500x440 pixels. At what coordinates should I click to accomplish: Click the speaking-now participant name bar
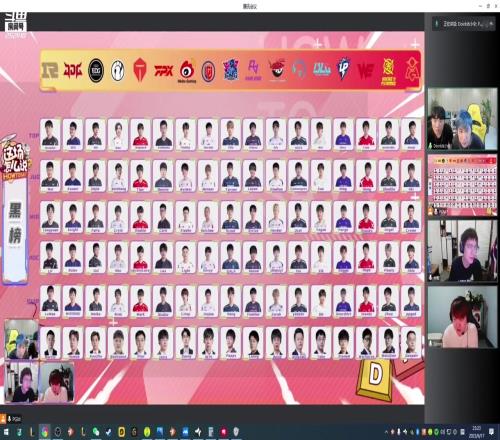pos(463,24)
